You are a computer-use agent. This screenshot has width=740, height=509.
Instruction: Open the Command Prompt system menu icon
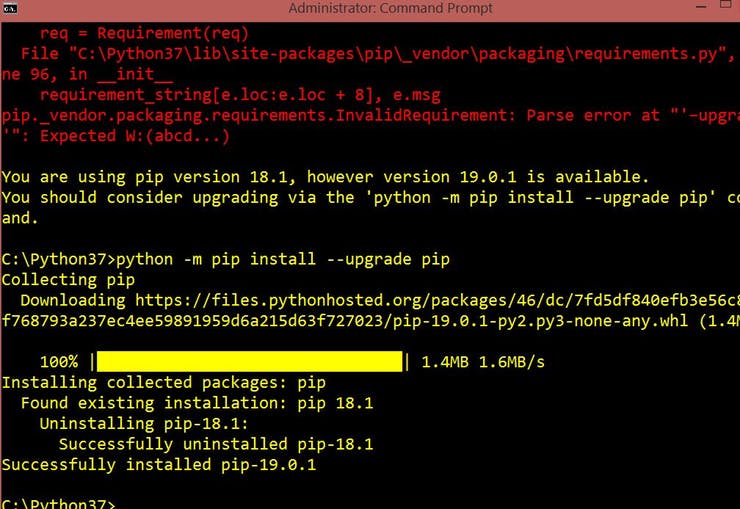pyautogui.click(x=10, y=8)
